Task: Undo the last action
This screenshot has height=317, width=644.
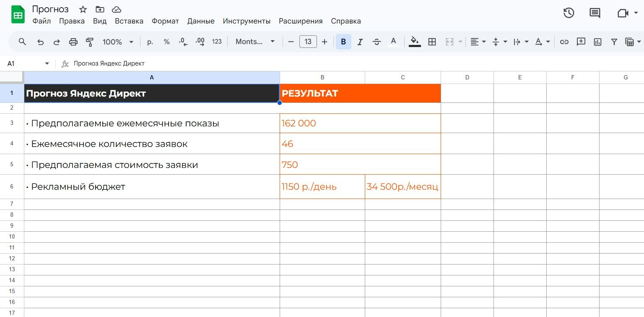Action: [40, 42]
